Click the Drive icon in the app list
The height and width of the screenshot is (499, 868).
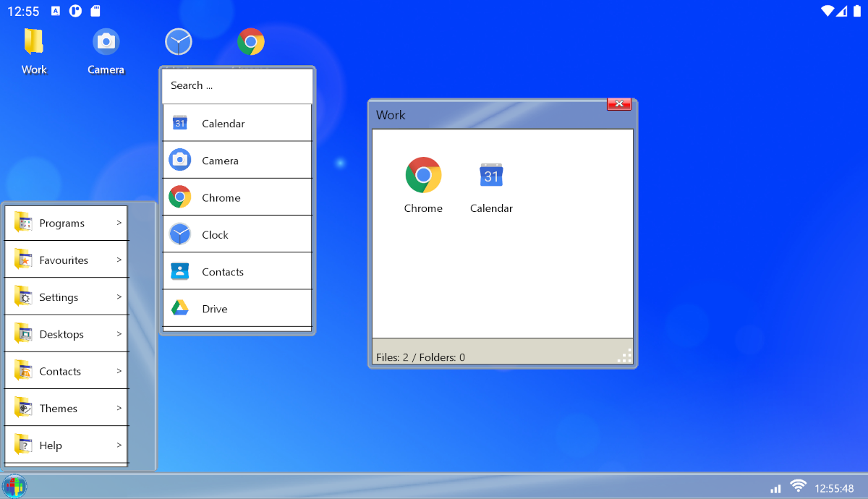pos(180,308)
